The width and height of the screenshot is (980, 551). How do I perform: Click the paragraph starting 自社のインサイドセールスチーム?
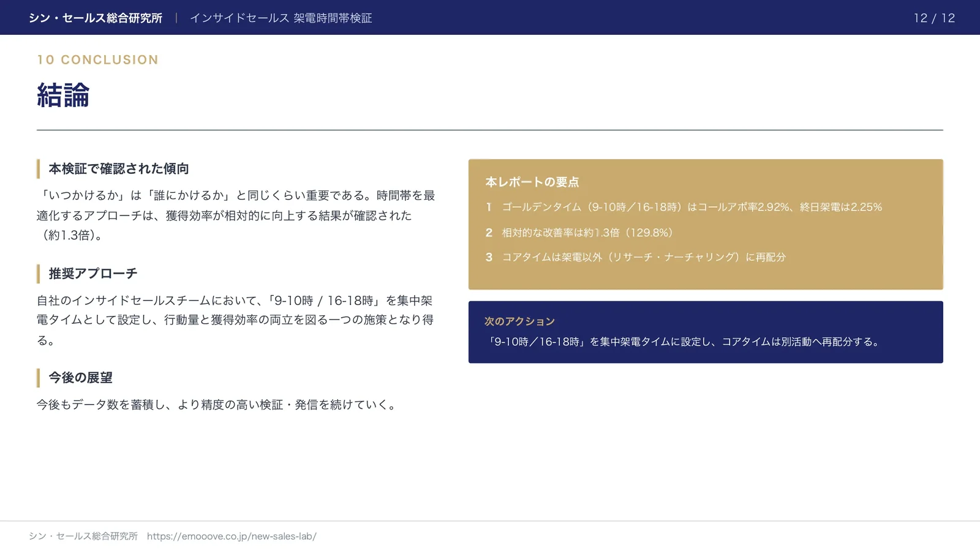[x=235, y=320]
